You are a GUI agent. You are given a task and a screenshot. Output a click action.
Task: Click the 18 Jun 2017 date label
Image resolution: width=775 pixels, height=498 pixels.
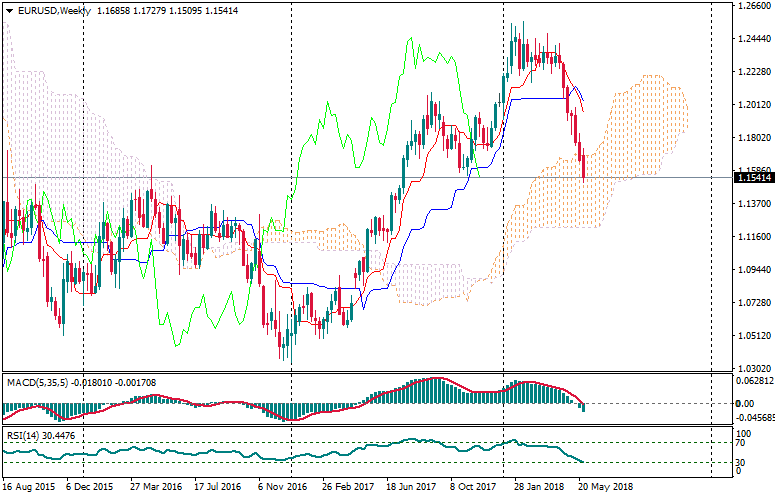tap(413, 488)
